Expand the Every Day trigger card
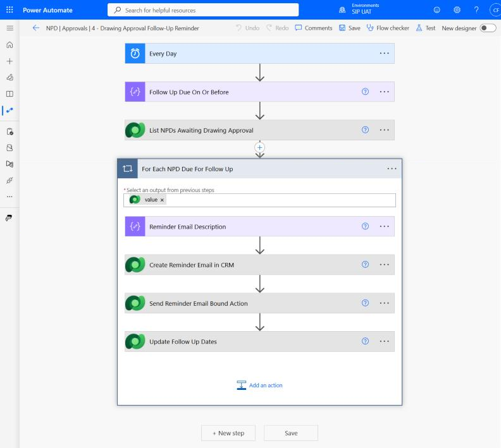This screenshot has width=501, height=448. (259, 53)
